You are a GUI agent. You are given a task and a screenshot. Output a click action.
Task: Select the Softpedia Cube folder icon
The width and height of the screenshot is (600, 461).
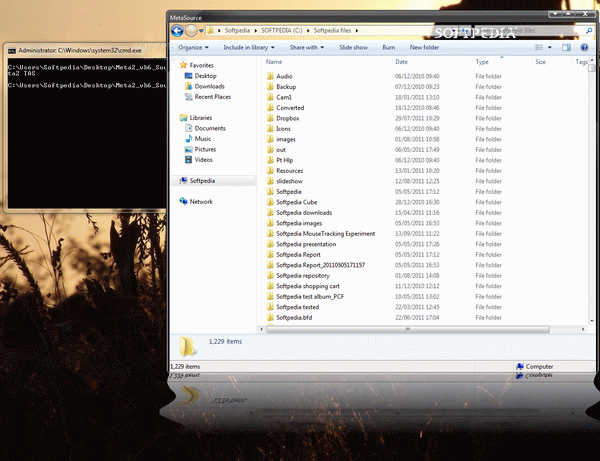point(270,202)
